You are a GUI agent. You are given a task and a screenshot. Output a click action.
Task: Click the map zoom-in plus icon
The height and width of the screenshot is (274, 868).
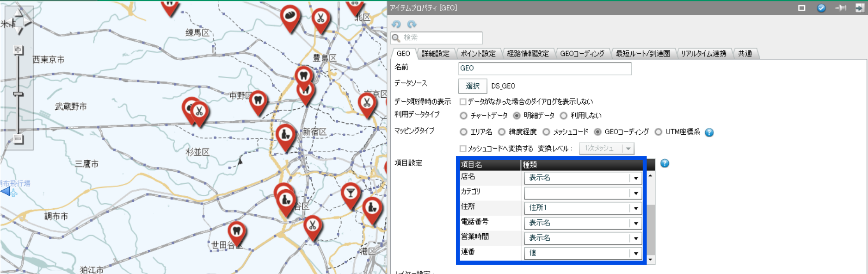tap(18, 50)
